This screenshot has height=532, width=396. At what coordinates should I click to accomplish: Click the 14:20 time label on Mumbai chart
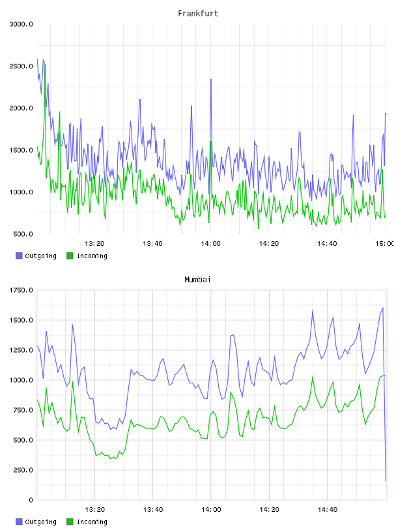[x=269, y=510]
